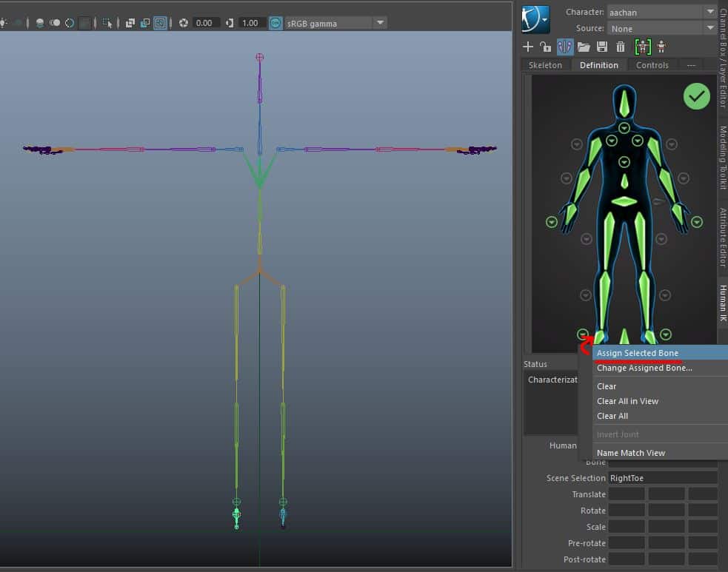Click the save skeleton definition icon
The height and width of the screenshot is (572, 728).
[x=601, y=47]
